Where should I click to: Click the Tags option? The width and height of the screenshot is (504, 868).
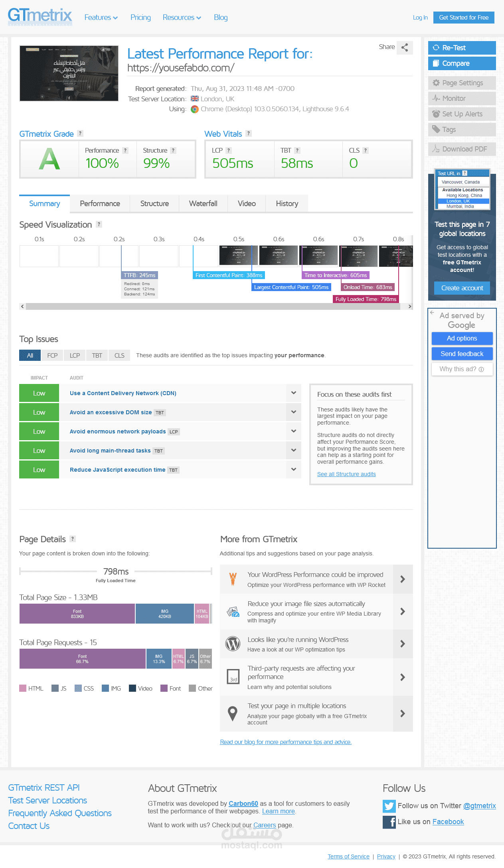pos(462,130)
